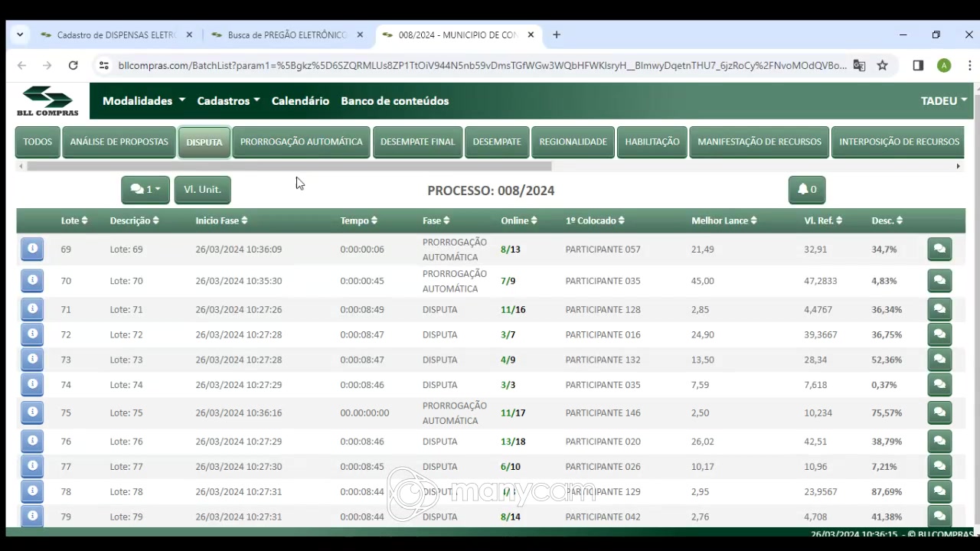Viewport: 980px width, 551px height.
Task: Select the ANÁLISE DE PROPOSTAS tab
Action: [x=119, y=142]
